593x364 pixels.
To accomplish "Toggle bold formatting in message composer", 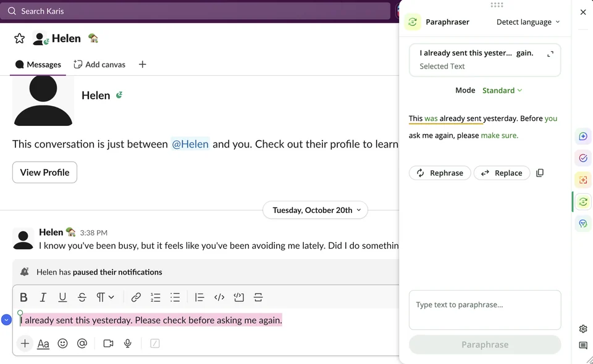I will 23,297.
